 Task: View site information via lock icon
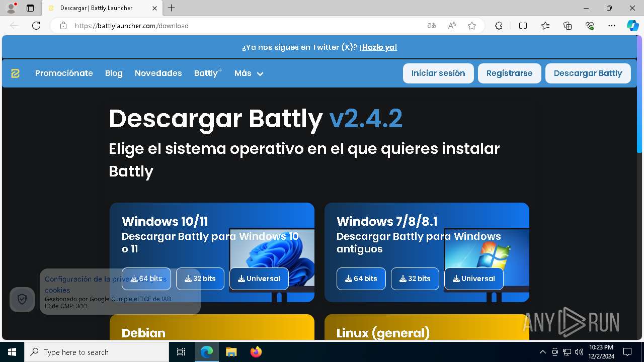pyautogui.click(x=63, y=26)
